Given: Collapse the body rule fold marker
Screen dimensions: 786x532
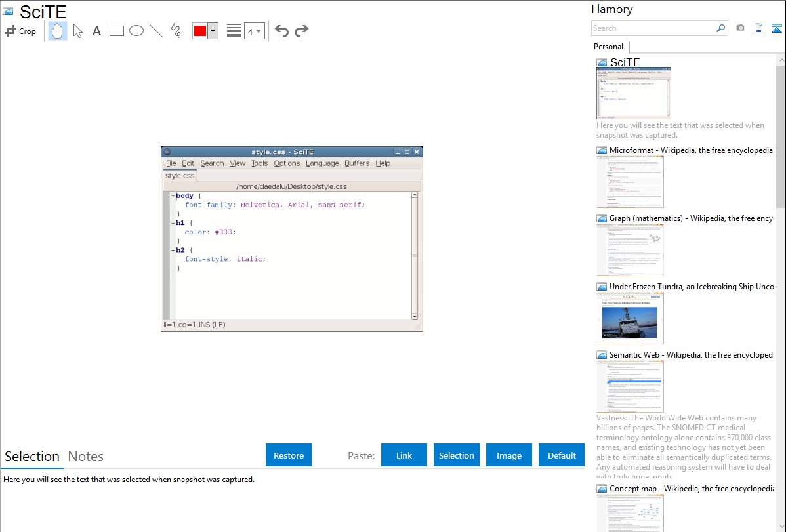Looking at the screenshot, I should click(x=173, y=196).
